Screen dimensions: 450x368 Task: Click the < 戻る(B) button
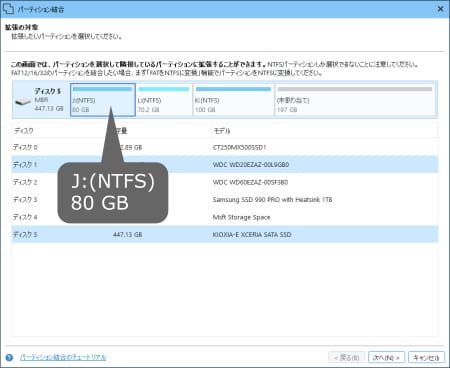pos(347,357)
